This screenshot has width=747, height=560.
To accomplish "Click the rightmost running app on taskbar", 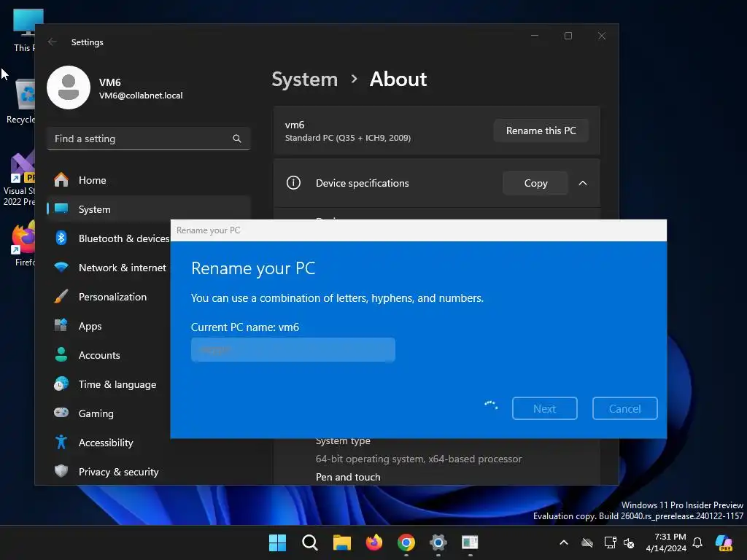I will click(x=470, y=542).
